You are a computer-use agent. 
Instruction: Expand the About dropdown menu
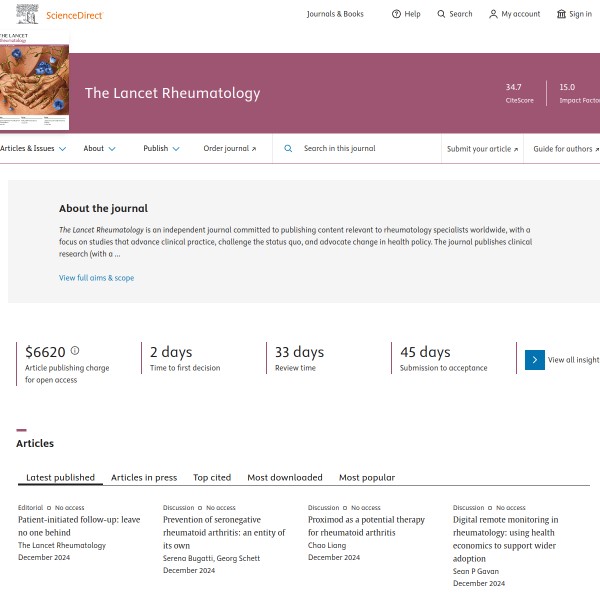(100, 149)
